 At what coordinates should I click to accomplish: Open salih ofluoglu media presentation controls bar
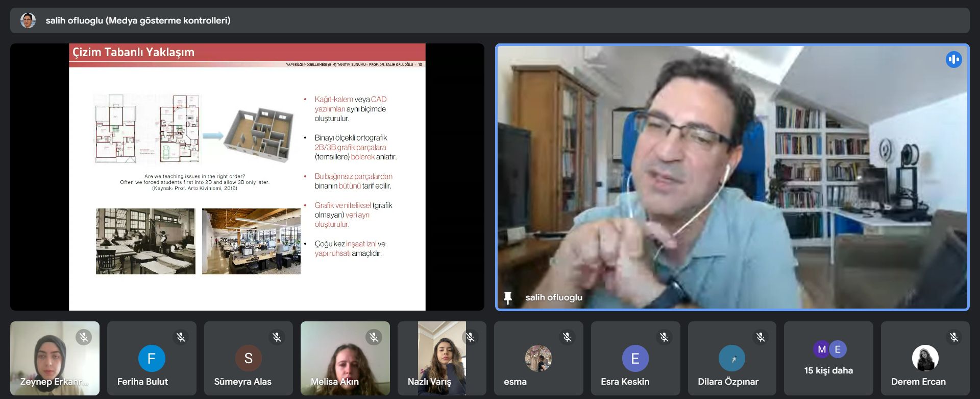point(489,20)
